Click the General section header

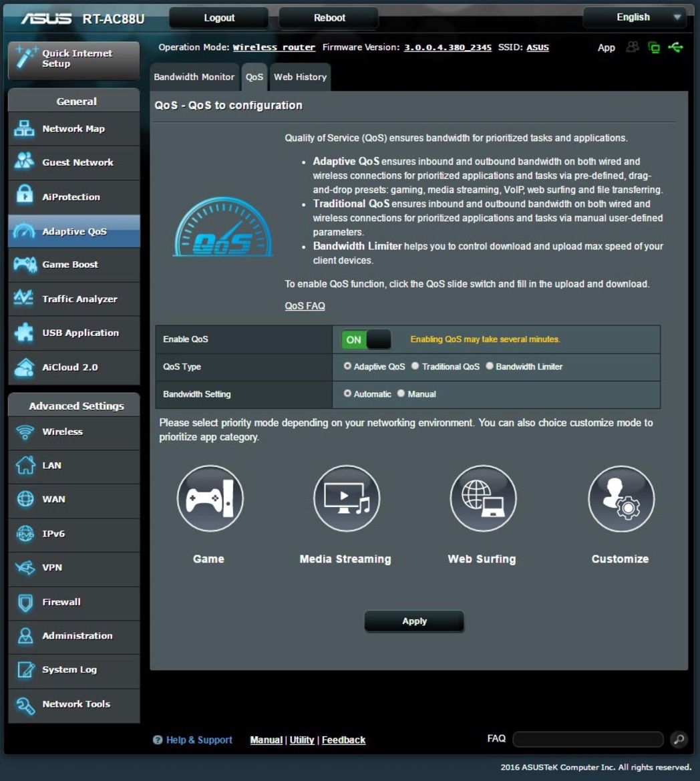pos(74,101)
